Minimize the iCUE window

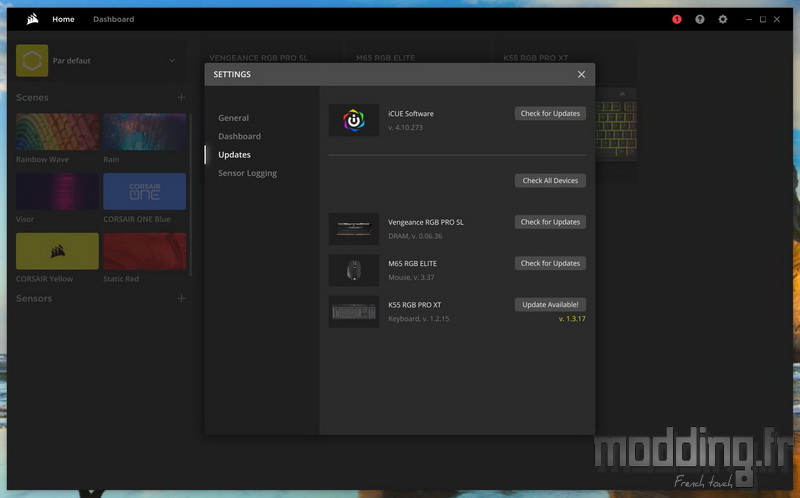tap(748, 19)
